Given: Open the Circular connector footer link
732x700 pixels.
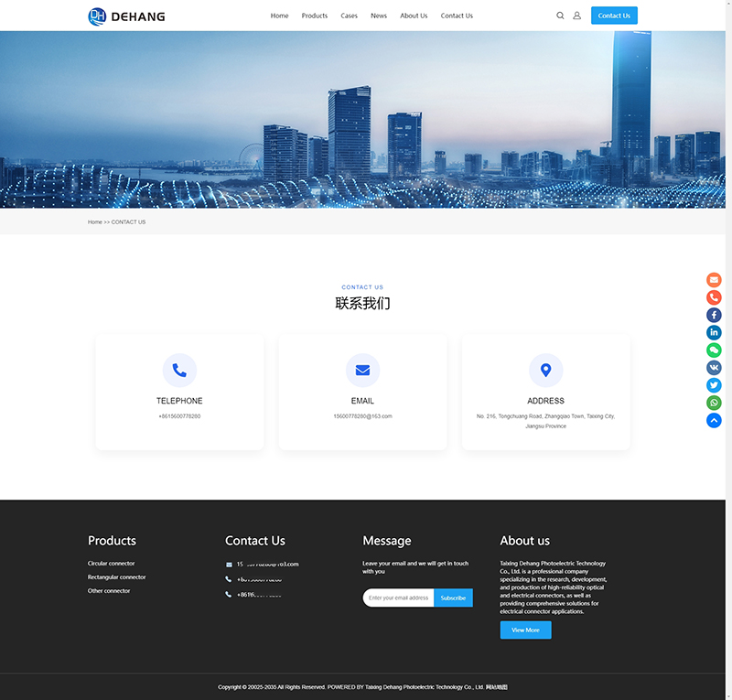Looking at the screenshot, I should [111, 564].
